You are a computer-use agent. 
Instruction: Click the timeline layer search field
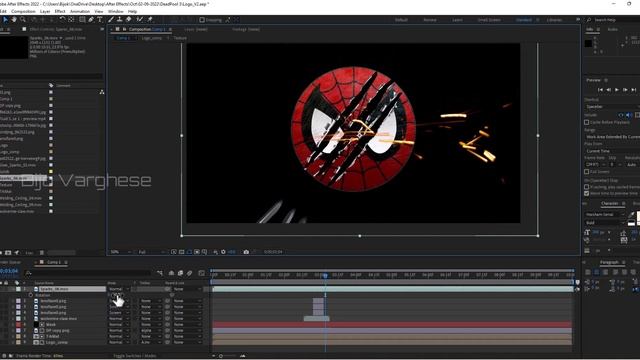(x=88, y=273)
